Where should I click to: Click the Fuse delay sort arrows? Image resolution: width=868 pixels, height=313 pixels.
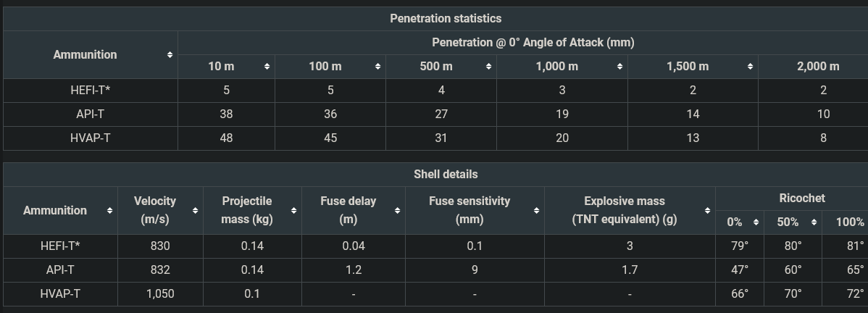(398, 211)
